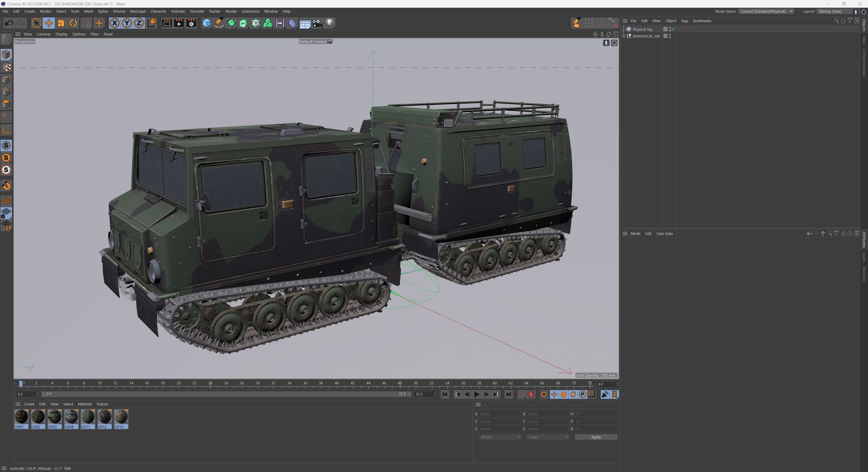
Task: Click the Perspective view label
Action: pos(25,42)
